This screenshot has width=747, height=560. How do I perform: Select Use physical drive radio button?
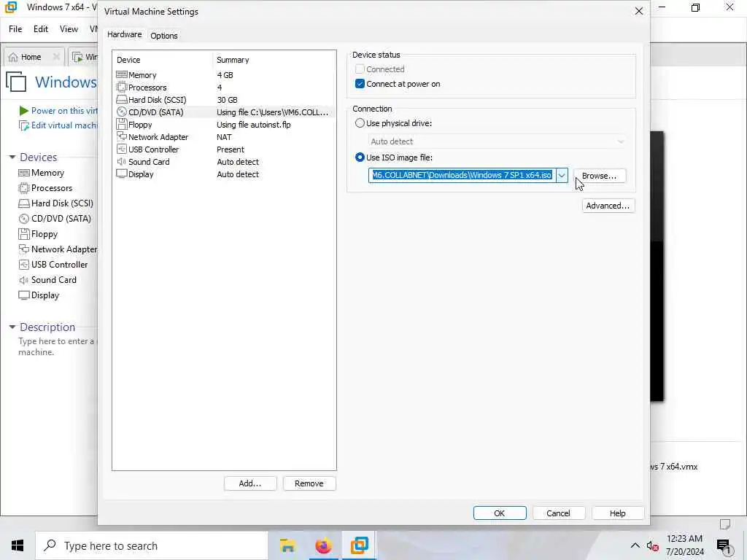point(360,122)
